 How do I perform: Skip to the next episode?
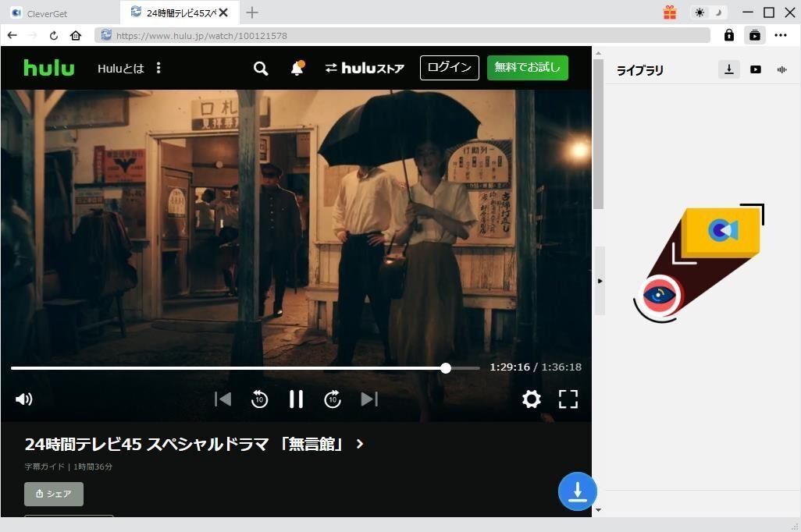(x=369, y=399)
